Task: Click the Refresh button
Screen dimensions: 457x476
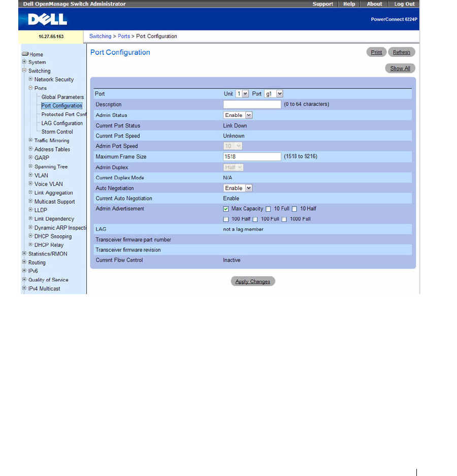Action: tap(402, 52)
